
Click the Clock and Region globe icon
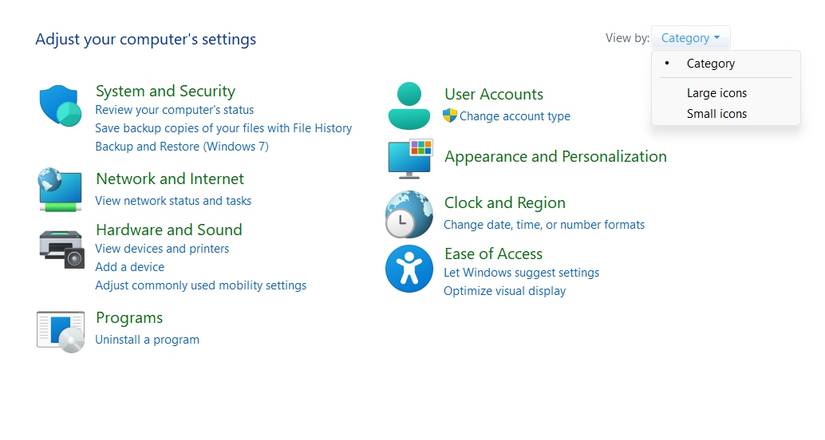click(x=408, y=214)
